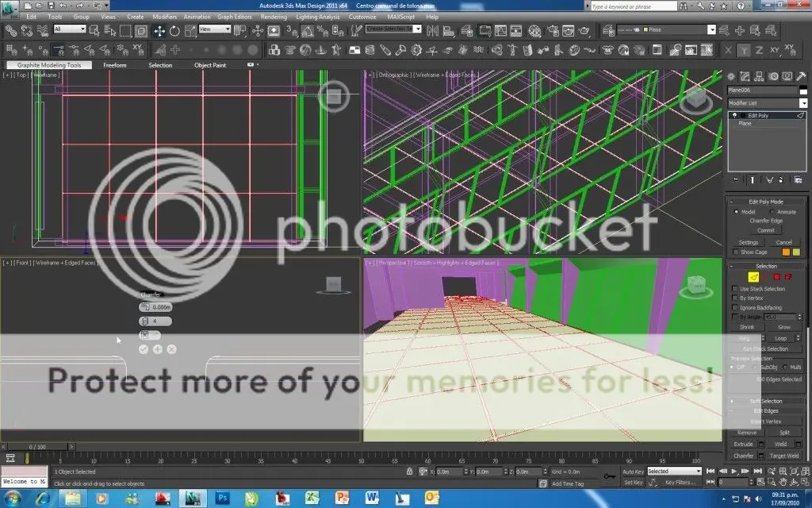
Task: Open Photoshop from the Windows taskbar
Action: pyautogui.click(x=223, y=498)
